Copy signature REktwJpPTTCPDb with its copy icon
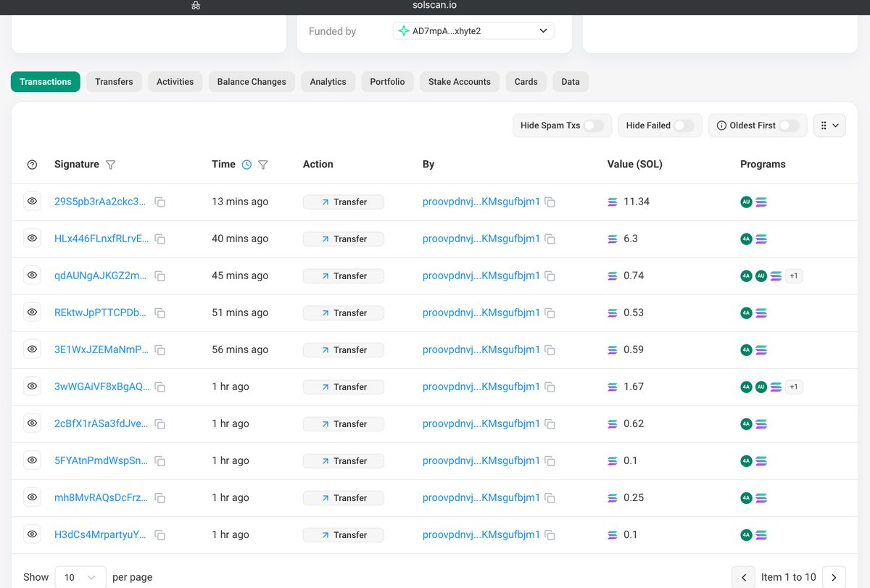The width and height of the screenshot is (870, 588). 160,313
